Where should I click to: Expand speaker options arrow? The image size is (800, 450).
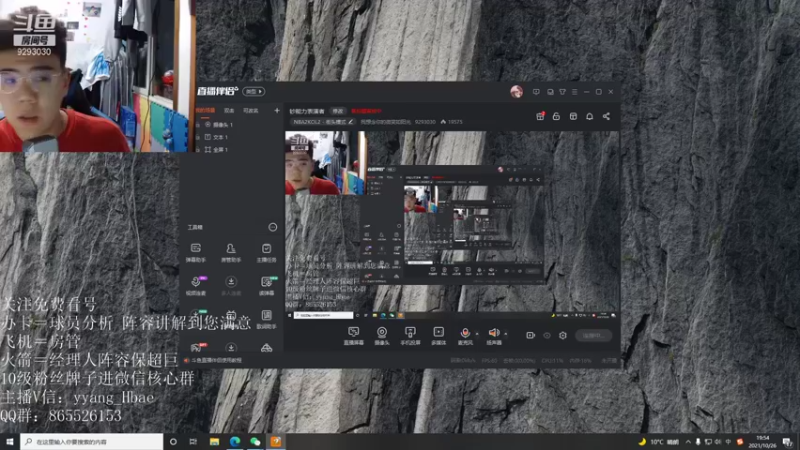506,334
